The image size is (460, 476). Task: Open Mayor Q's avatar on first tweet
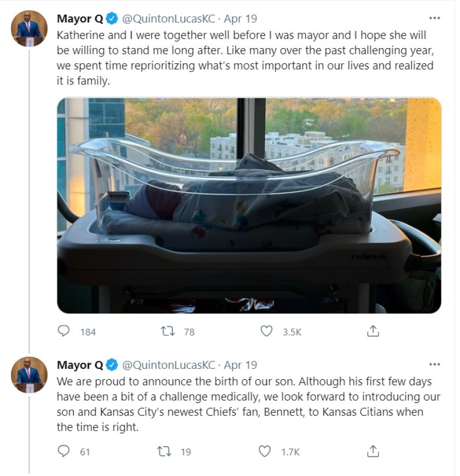[x=29, y=28]
